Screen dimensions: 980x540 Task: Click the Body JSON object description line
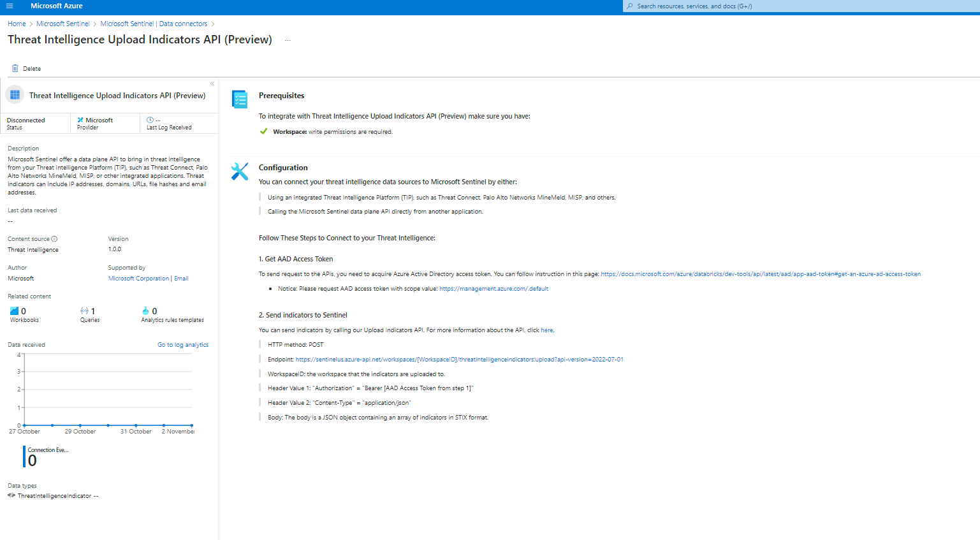pos(378,418)
